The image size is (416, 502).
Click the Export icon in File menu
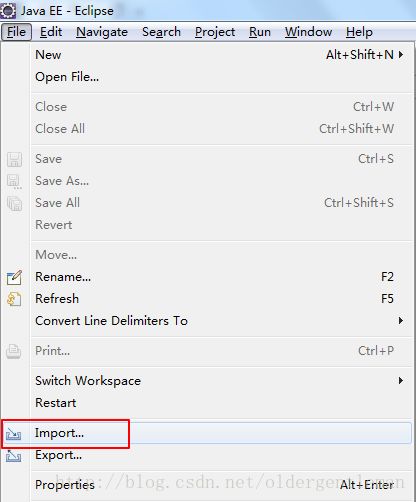[x=14, y=456]
